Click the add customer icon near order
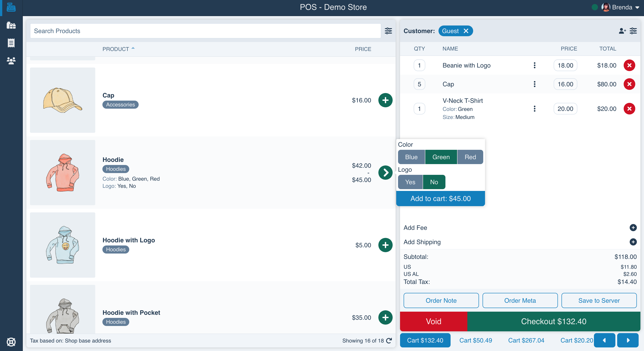The image size is (644, 351). pos(621,31)
